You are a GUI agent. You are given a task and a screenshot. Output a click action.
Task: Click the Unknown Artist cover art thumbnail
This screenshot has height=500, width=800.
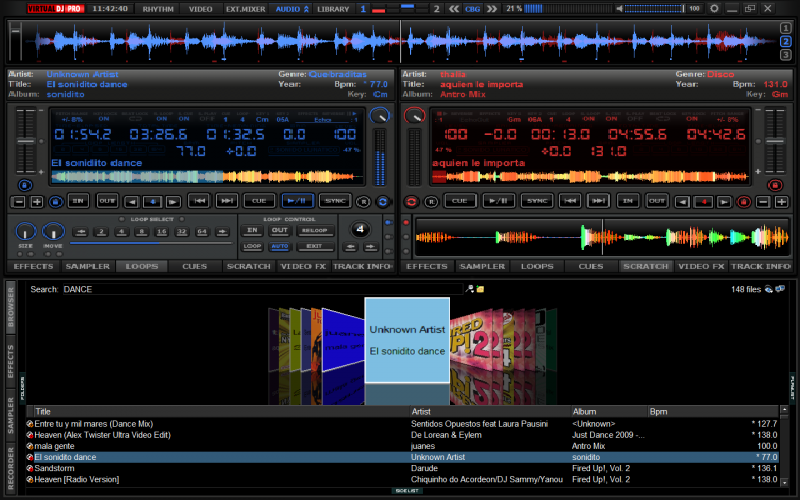pos(407,340)
